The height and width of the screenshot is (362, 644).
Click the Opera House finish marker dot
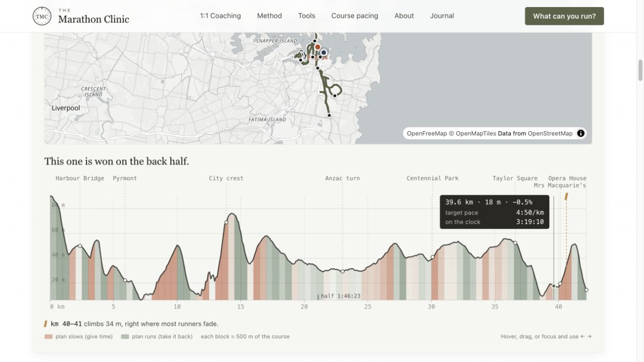tap(586, 290)
